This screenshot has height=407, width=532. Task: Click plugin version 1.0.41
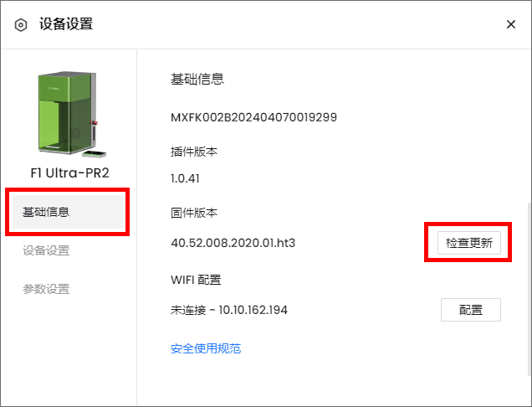185,178
